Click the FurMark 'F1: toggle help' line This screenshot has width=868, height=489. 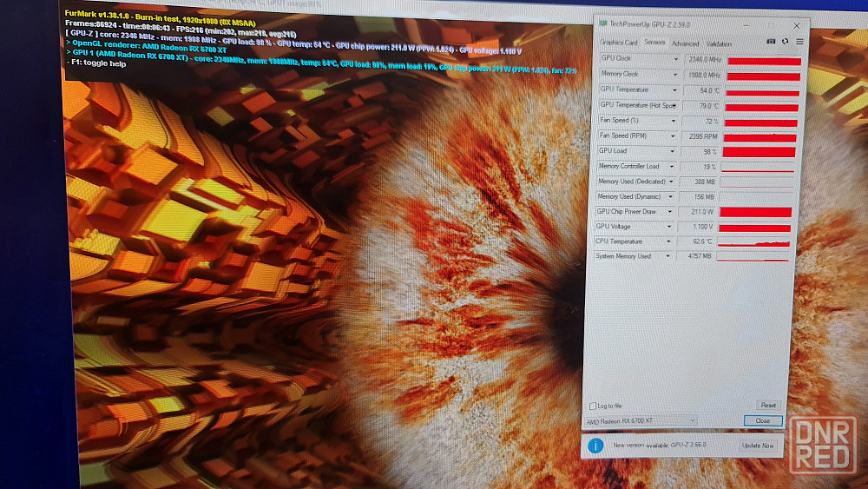tap(97, 63)
